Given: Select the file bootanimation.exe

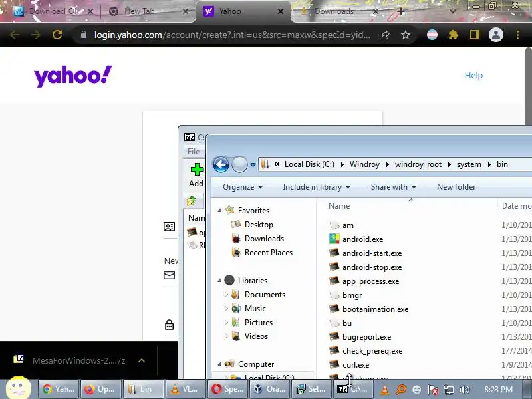Looking at the screenshot, I should [375, 309].
